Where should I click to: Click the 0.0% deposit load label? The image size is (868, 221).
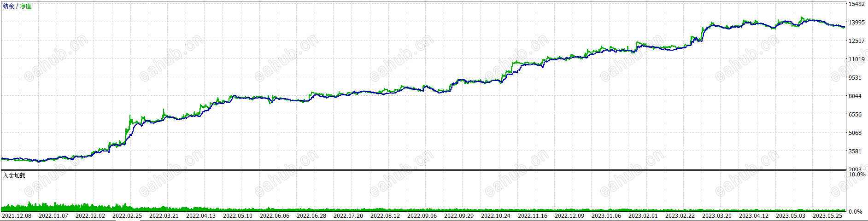coord(856,212)
